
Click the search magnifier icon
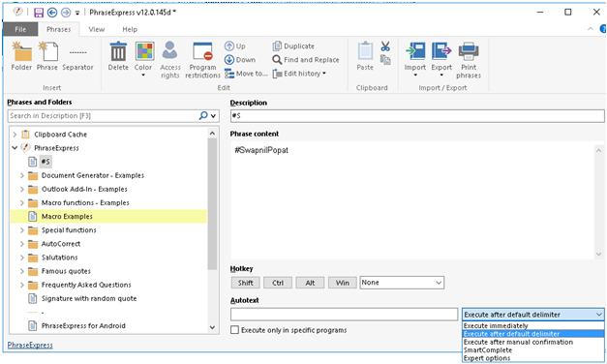(x=203, y=115)
